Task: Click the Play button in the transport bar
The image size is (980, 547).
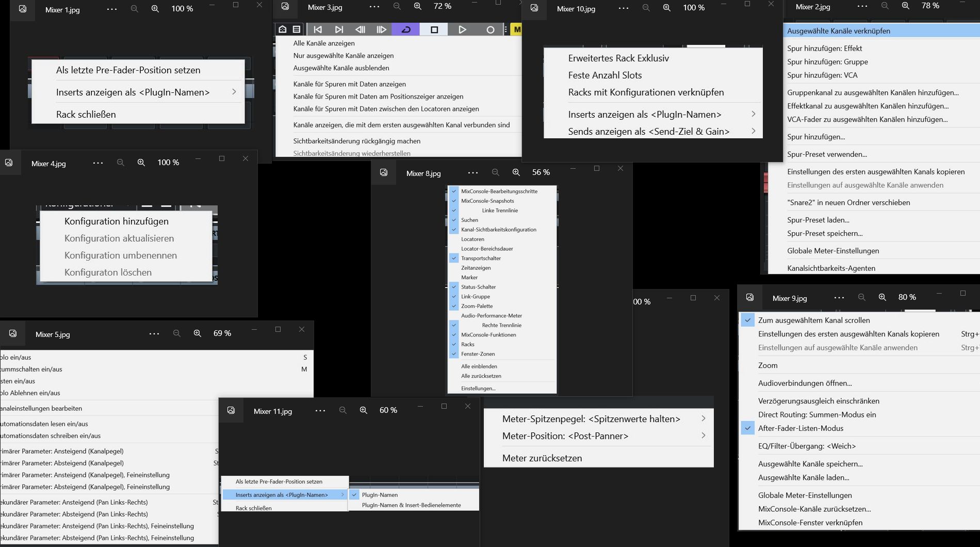Action: (x=462, y=30)
